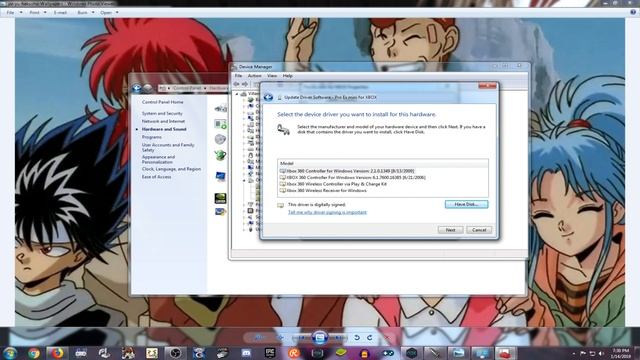The width and height of the screenshot is (640, 360).
Task: Open OBS Studio from taskbar
Action: coord(175,353)
